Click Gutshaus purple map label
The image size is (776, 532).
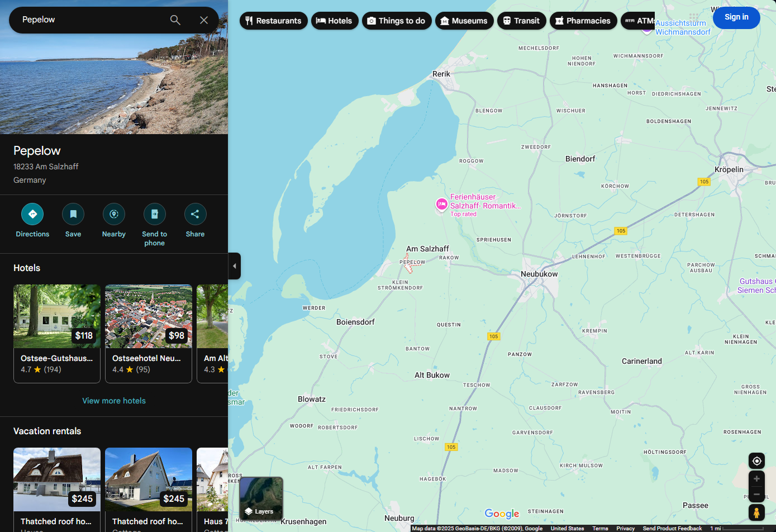click(x=756, y=286)
